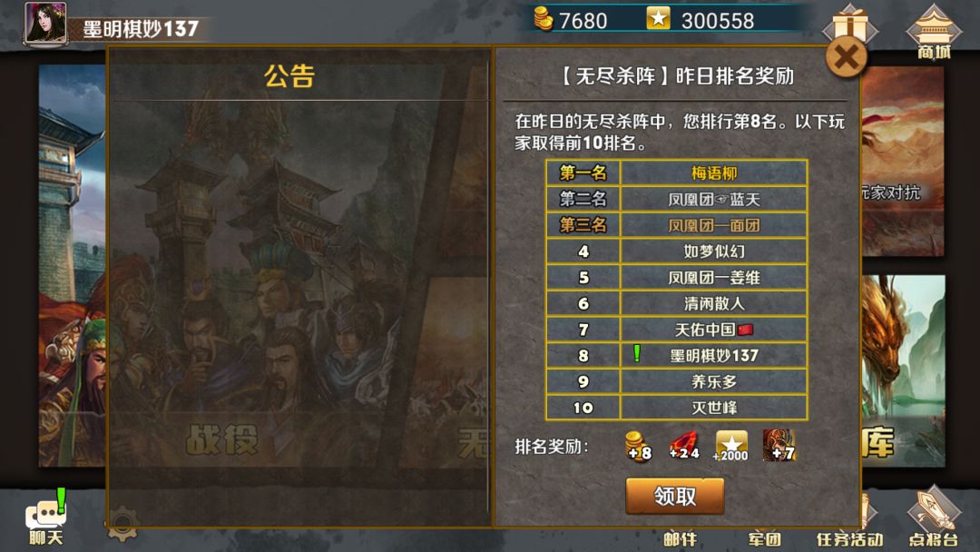Select first-place player 梅语柳 row
Screen dimensions: 980x552
pyautogui.click(x=677, y=172)
